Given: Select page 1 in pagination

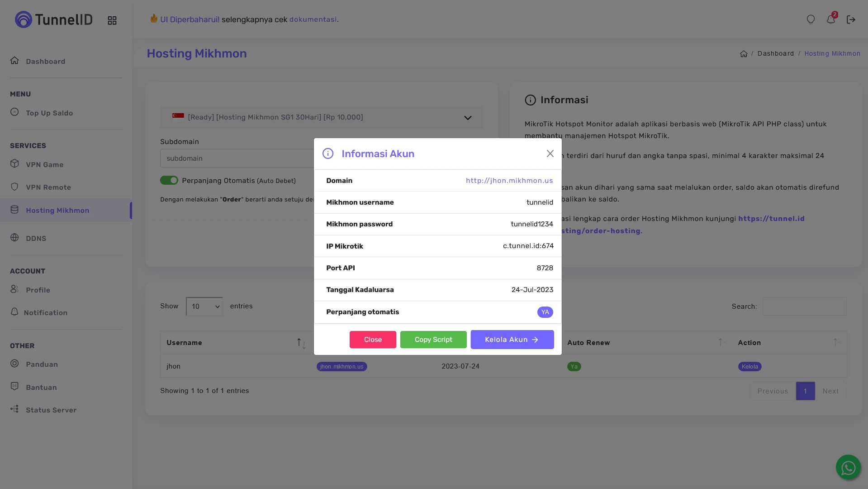Looking at the screenshot, I should pos(805,391).
